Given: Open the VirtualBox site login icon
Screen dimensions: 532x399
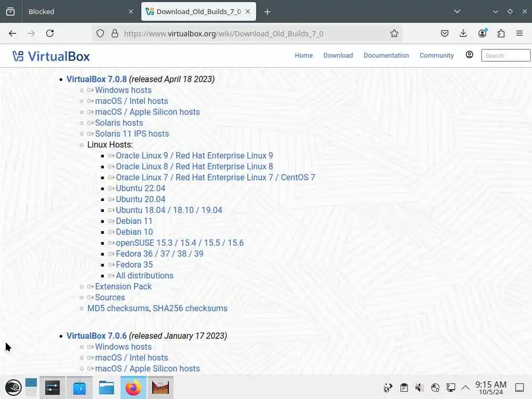Looking at the screenshot, I should 469,55.
